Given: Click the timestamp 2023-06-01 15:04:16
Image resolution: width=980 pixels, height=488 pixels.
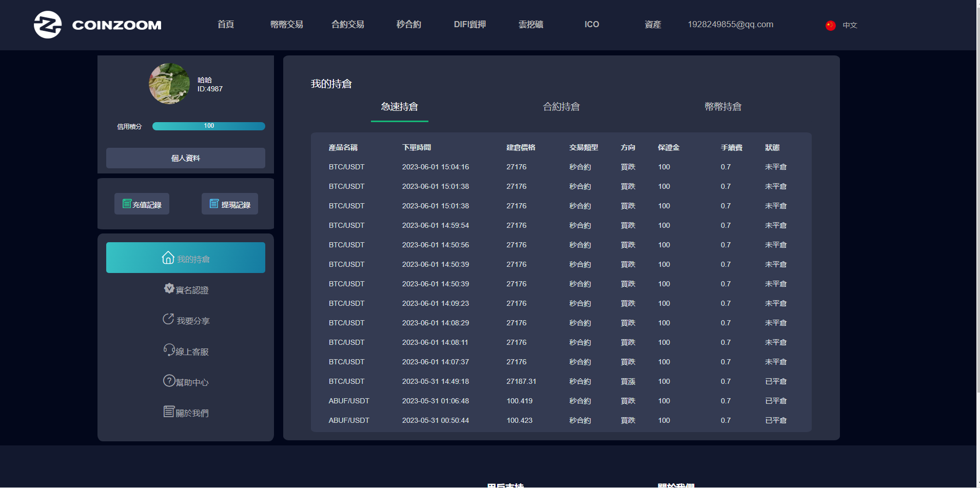Looking at the screenshot, I should (436, 167).
